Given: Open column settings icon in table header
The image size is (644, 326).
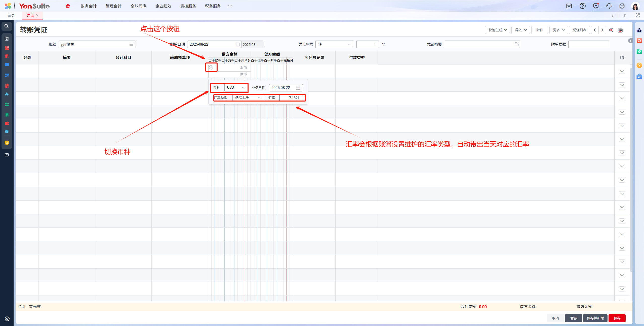Looking at the screenshot, I should (x=622, y=57).
